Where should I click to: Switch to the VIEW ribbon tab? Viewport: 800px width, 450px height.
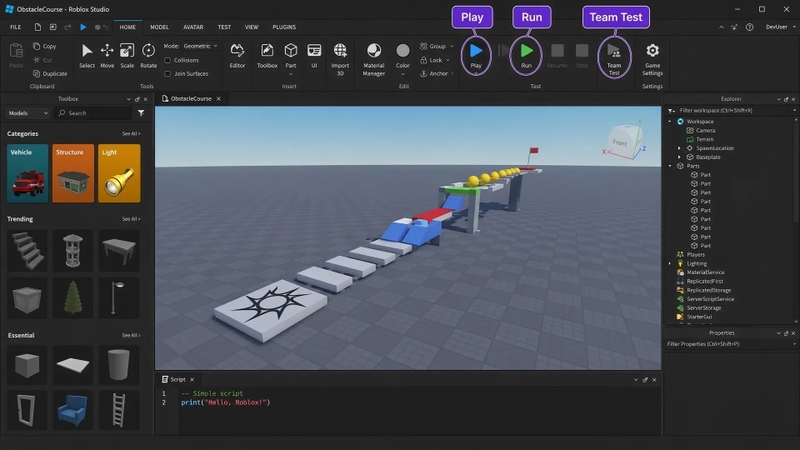point(252,27)
